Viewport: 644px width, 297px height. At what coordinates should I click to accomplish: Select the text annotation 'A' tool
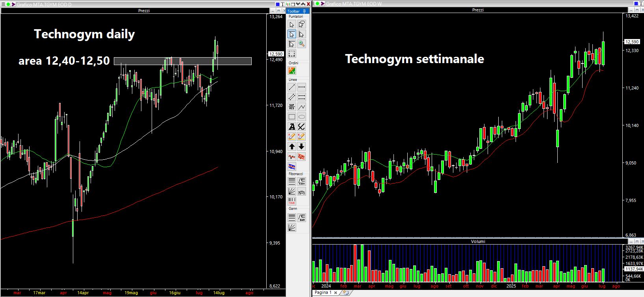click(x=292, y=127)
